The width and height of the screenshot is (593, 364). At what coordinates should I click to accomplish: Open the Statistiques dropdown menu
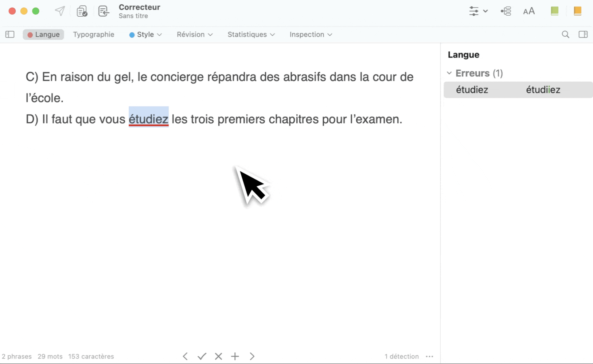click(251, 35)
